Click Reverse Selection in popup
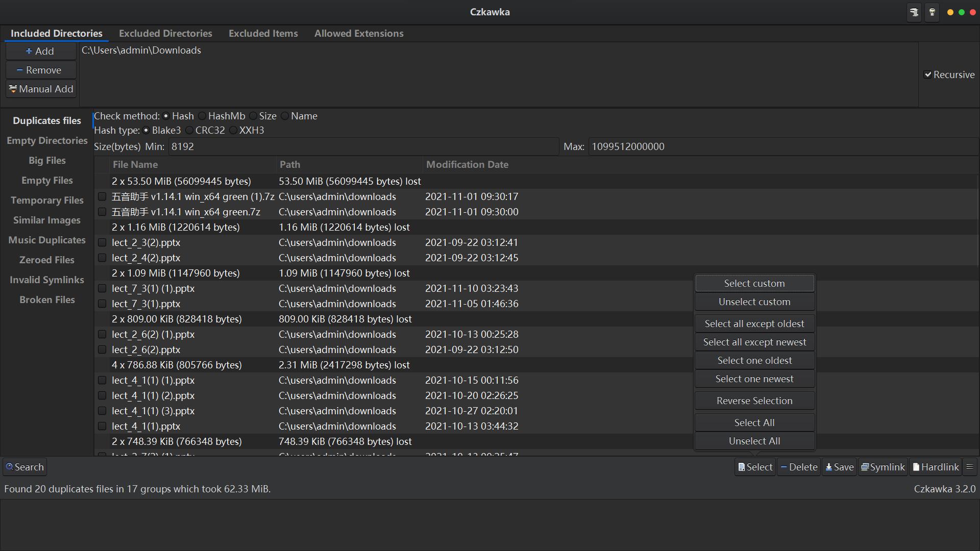980x551 pixels. (754, 400)
